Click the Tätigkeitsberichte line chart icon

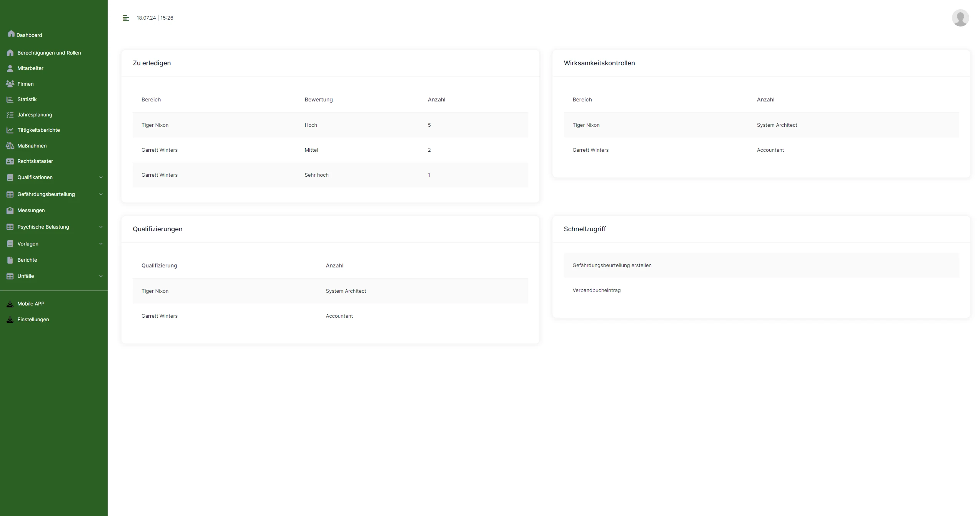point(10,130)
